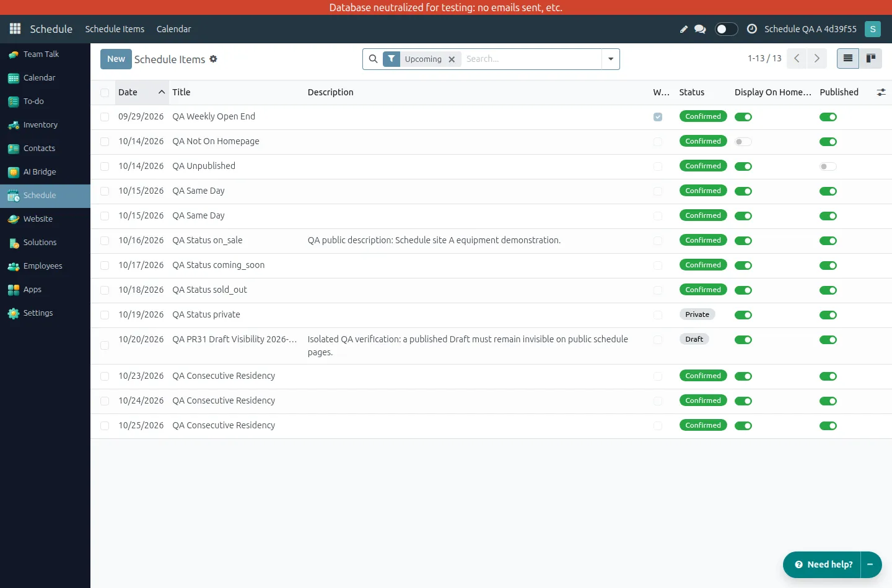The height and width of the screenshot is (588, 892).
Task: Select Schedule in the sidebar
Action: coord(45,196)
